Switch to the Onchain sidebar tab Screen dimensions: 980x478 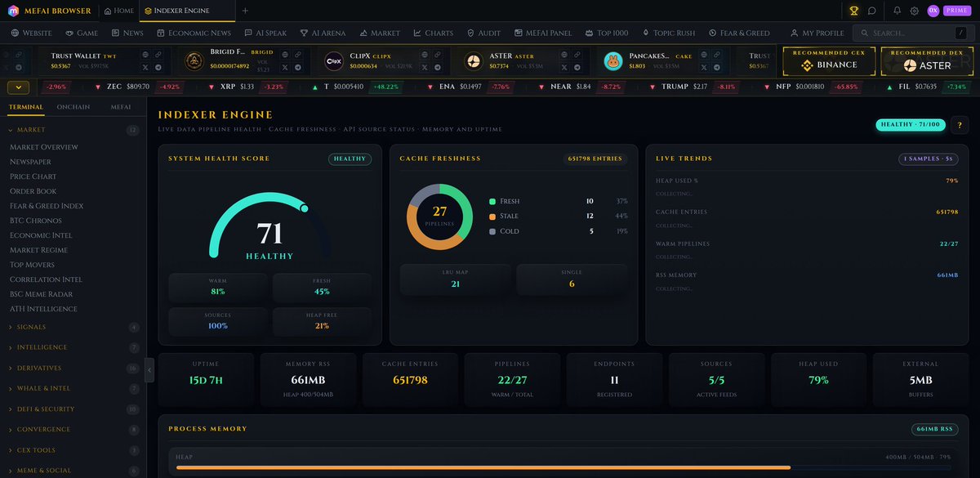pyautogui.click(x=73, y=106)
